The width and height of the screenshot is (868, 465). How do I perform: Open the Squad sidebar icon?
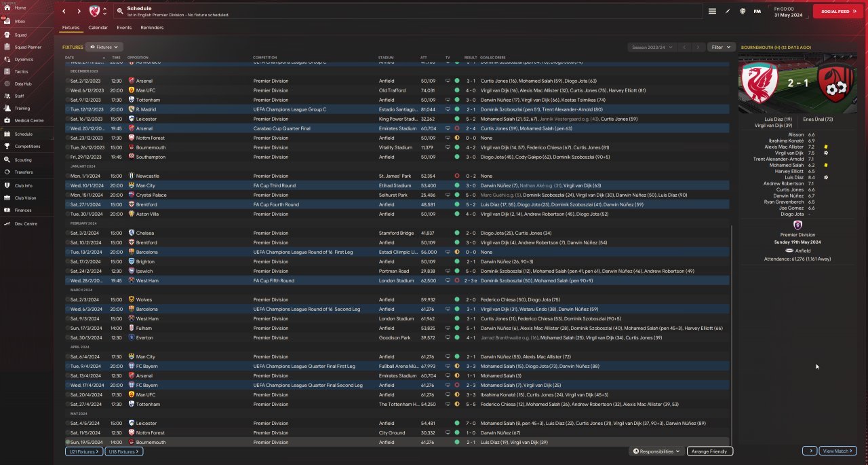tap(6, 35)
